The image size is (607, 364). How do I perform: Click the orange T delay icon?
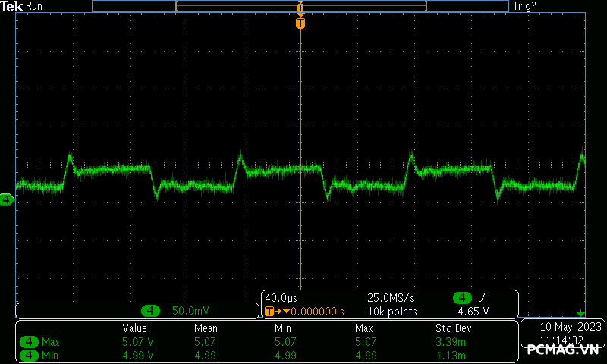click(269, 311)
